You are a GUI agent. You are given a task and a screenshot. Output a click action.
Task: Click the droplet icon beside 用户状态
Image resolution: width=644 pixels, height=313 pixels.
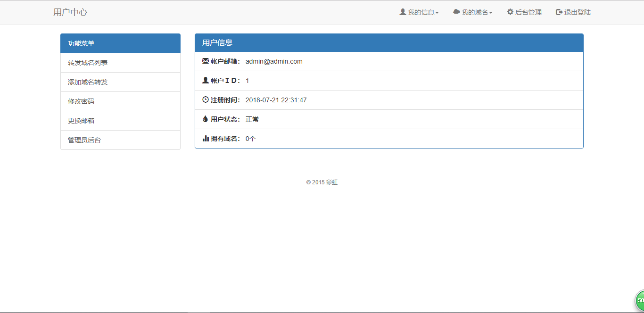tap(205, 119)
